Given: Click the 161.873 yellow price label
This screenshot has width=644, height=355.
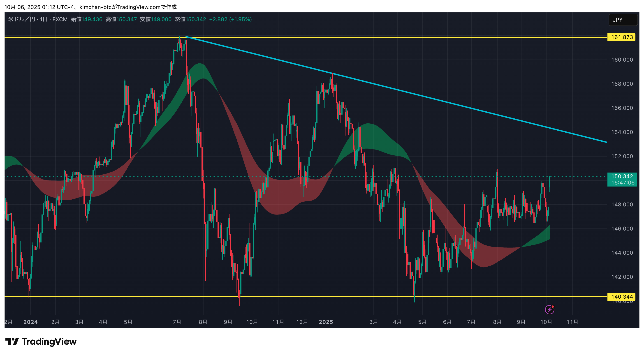Looking at the screenshot, I should coord(621,37).
